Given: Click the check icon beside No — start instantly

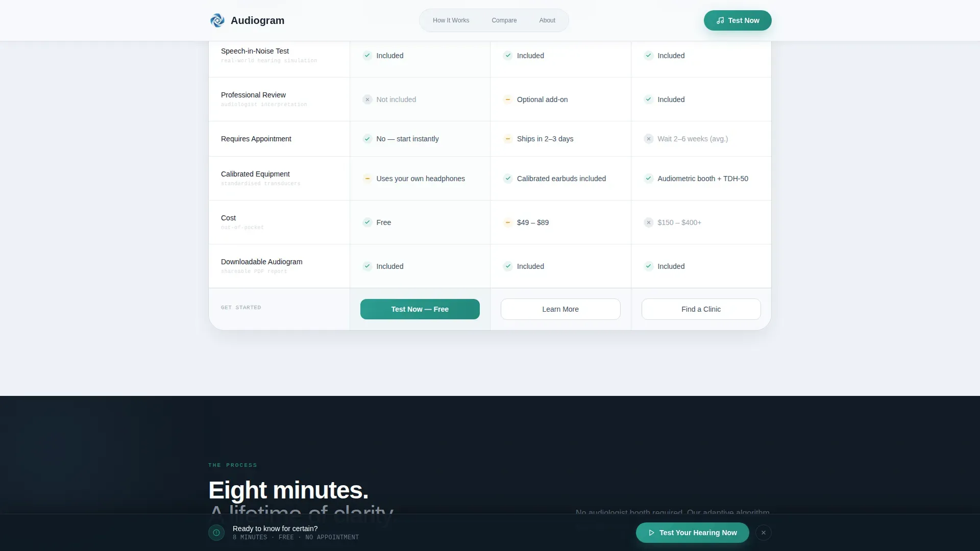Looking at the screenshot, I should (367, 139).
